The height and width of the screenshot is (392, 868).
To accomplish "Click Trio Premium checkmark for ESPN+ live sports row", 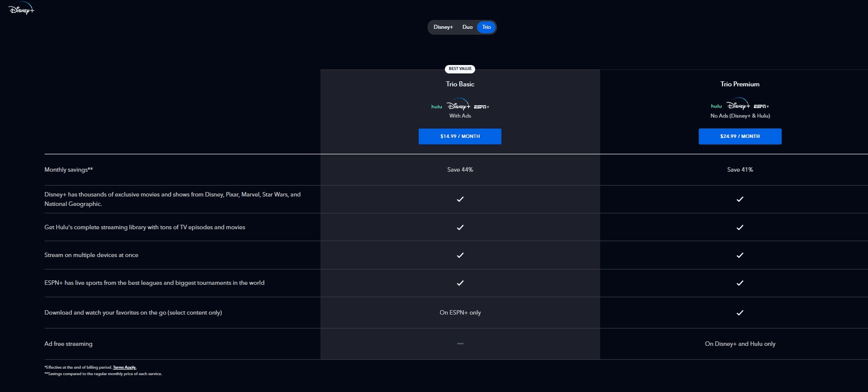I will (740, 283).
